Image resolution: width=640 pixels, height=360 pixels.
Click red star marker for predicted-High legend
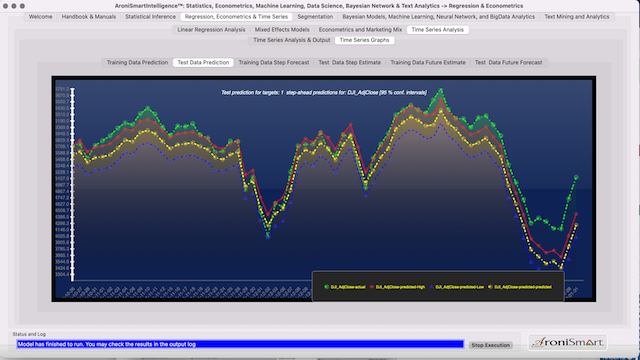[372, 287]
